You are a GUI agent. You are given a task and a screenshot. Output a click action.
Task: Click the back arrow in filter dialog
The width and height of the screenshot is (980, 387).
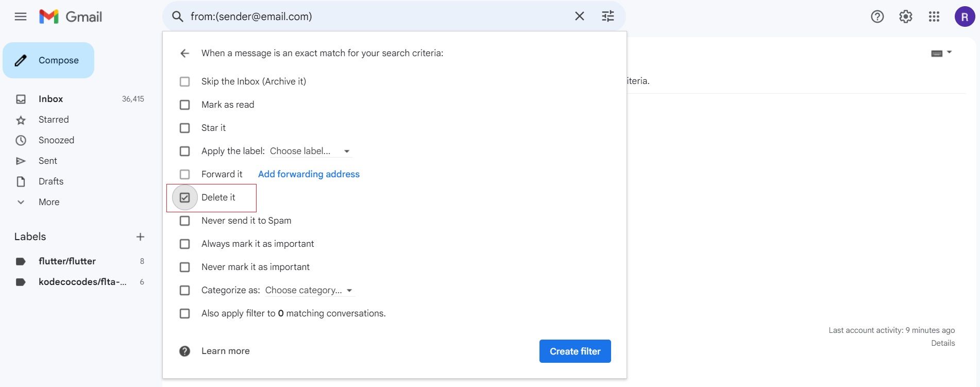click(x=184, y=53)
